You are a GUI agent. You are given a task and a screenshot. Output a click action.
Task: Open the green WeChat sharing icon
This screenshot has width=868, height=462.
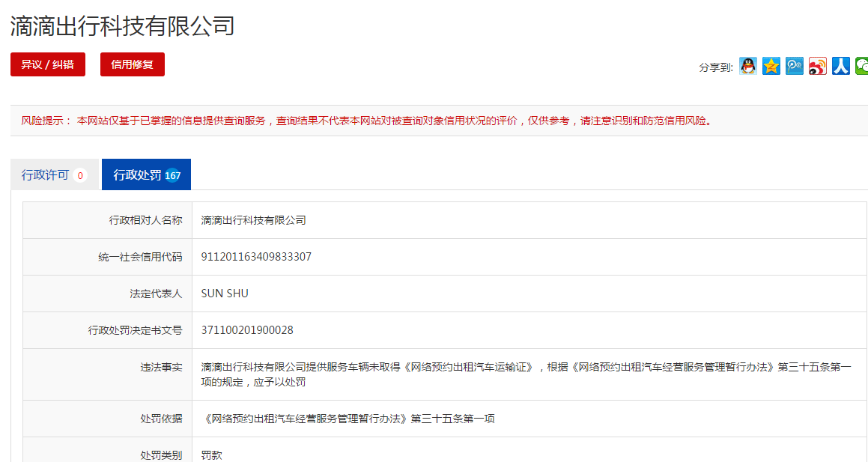(861, 66)
